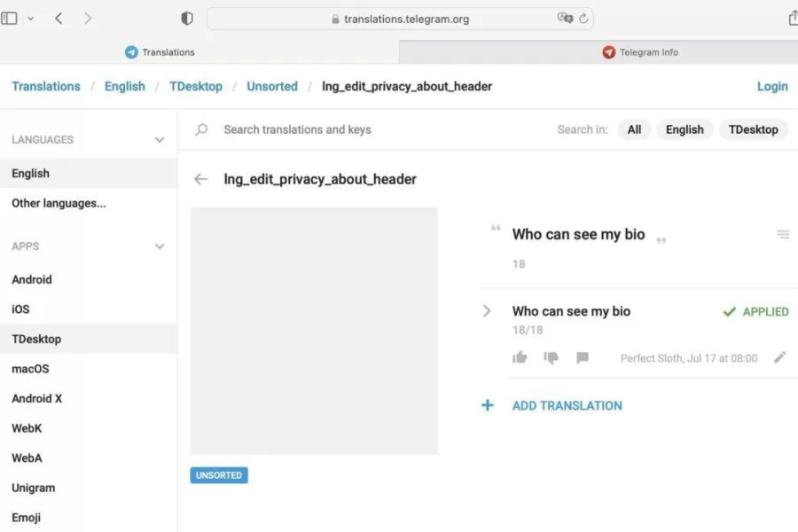Edit the translation with pencil icon

coord(779,357)
